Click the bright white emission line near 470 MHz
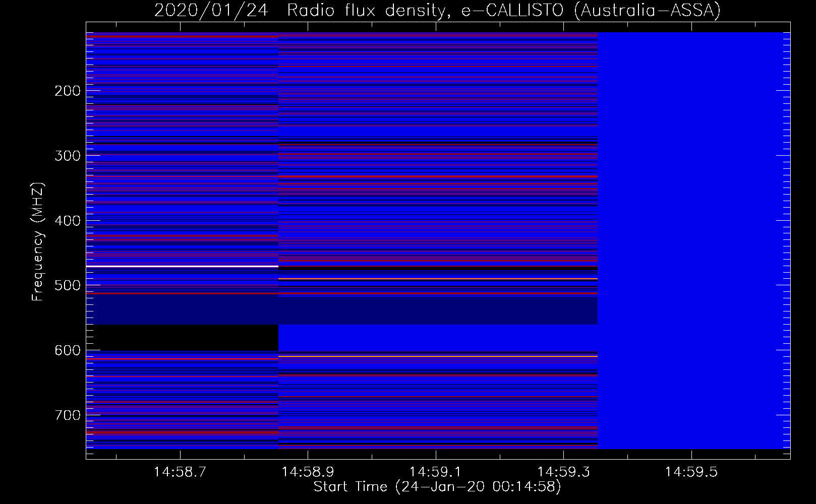 pyautogui.click(x=182, y=266)
